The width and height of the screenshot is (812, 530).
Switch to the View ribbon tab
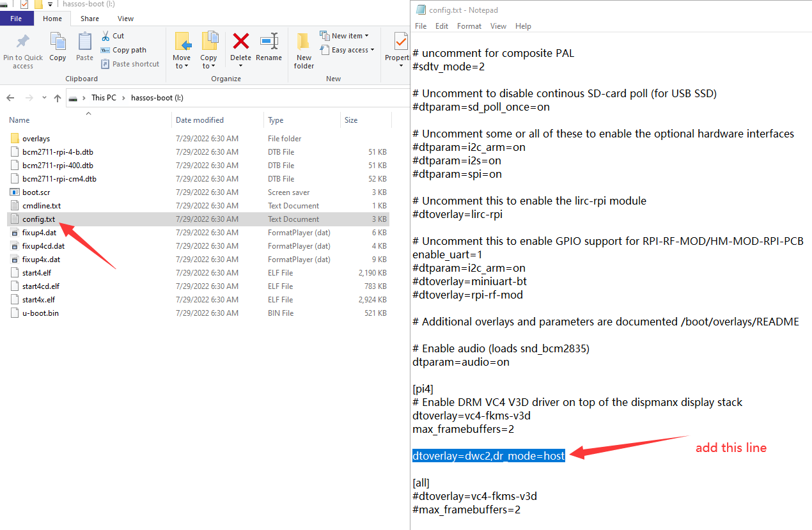125,19
